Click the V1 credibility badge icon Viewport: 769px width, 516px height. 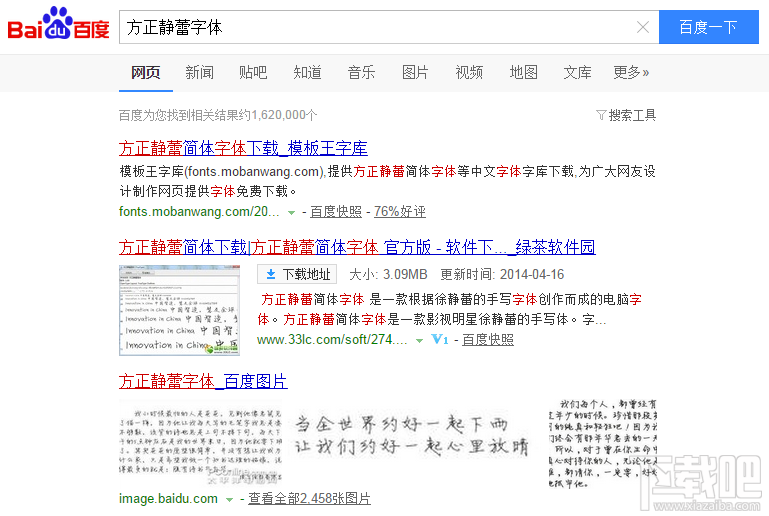coord(440,339)
